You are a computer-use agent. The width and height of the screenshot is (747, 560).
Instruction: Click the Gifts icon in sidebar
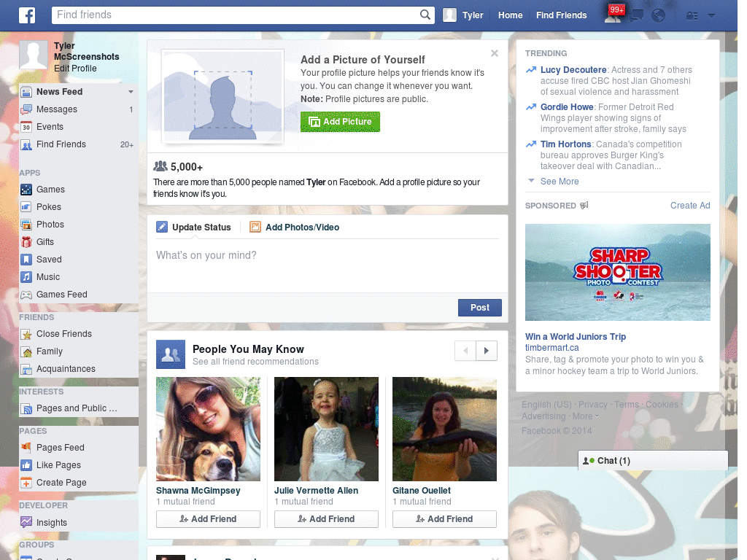point(26,242)
